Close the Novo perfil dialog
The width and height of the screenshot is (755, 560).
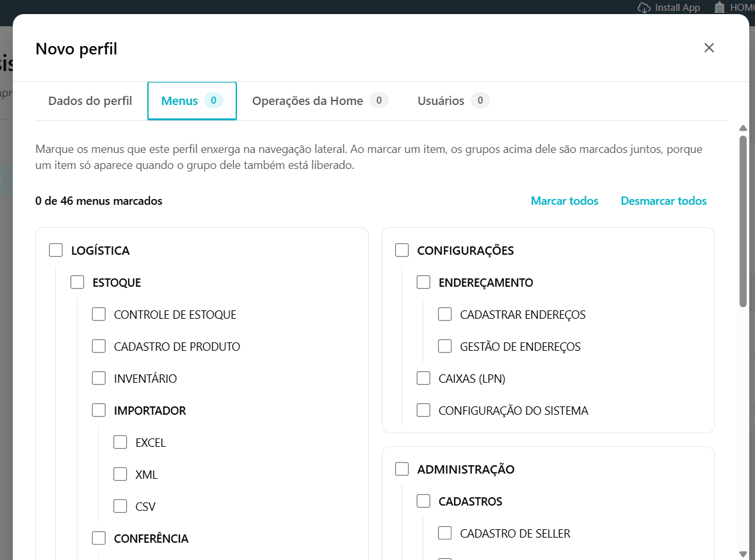709,47
